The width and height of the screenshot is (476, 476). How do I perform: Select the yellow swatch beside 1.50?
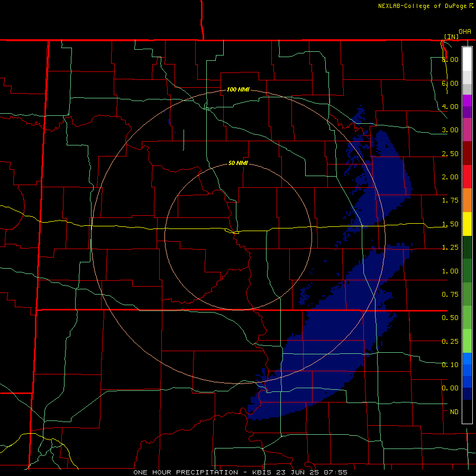point(467,224)
